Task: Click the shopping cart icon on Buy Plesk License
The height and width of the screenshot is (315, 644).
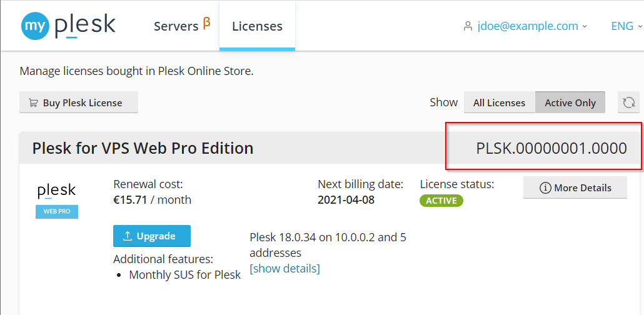Action: (33, 103)
